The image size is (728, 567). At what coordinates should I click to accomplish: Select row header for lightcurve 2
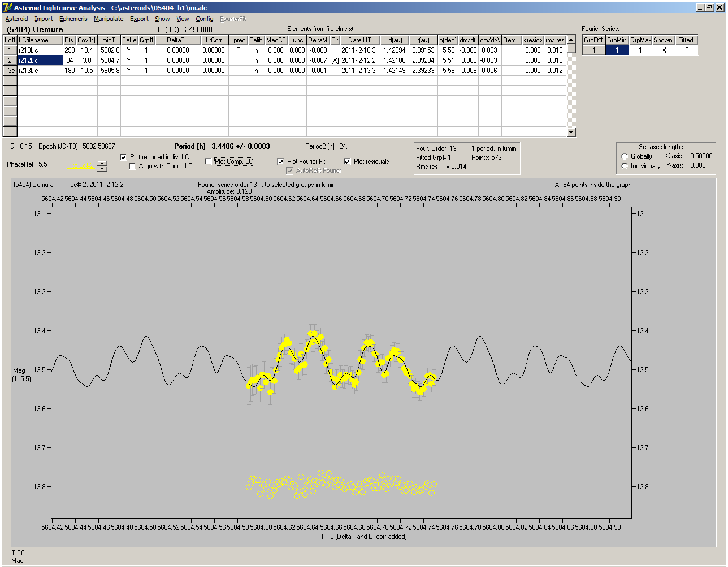click(x=10, y=60)
